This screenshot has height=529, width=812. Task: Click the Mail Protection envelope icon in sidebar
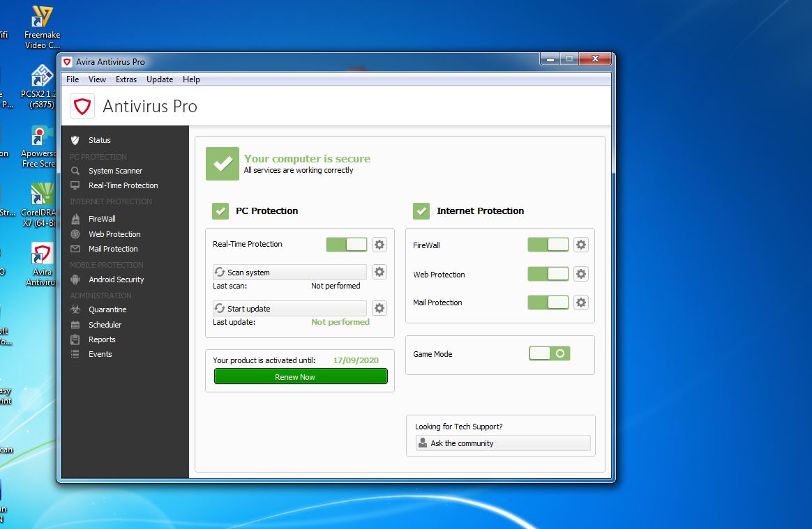point(75,249)
